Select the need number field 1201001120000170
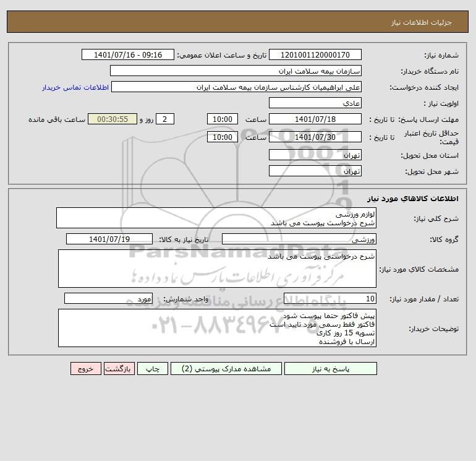This screenshot has width=476, height=461. pos(315,54)
